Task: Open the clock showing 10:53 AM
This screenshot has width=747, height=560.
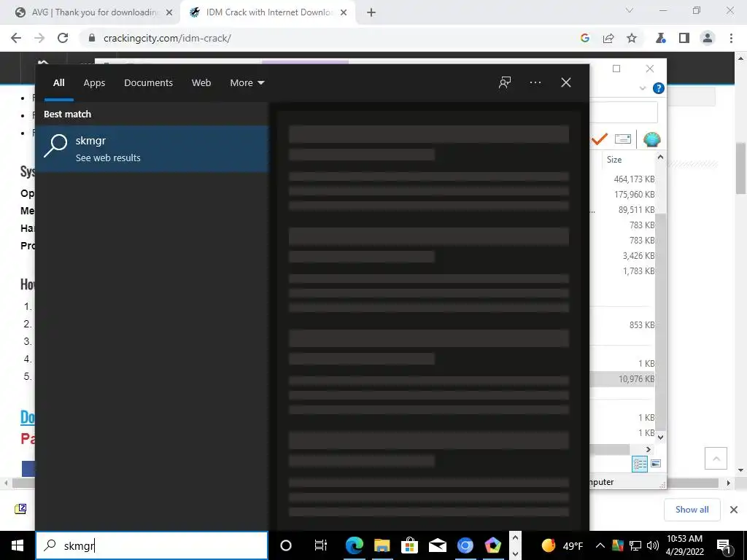Action: point(684,545)
